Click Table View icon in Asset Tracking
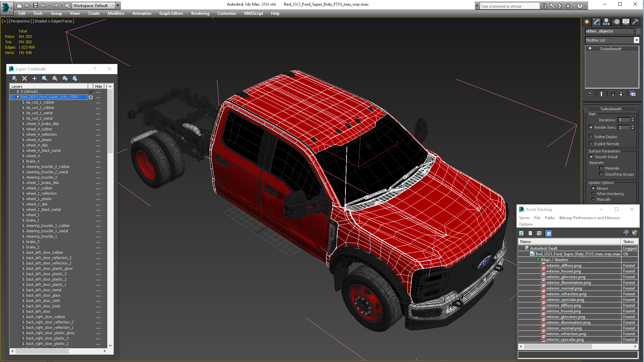Screen dimensions: 644x362 point(549,233)
